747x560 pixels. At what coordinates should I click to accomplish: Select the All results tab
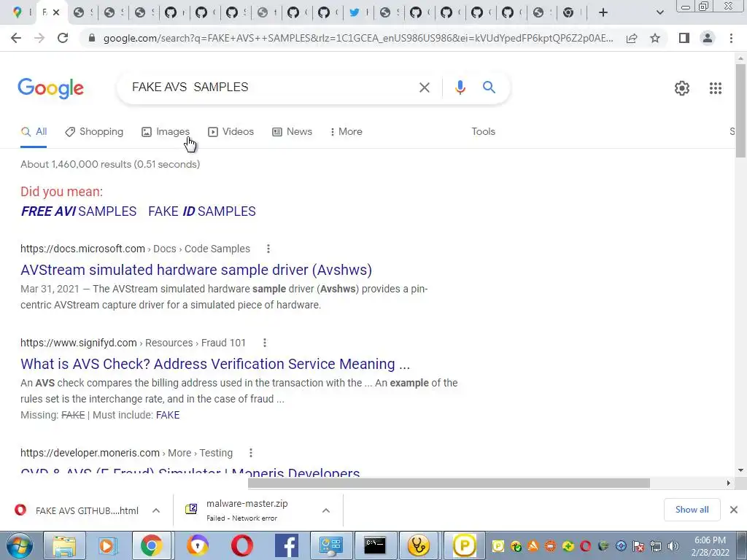coord(34,132)
